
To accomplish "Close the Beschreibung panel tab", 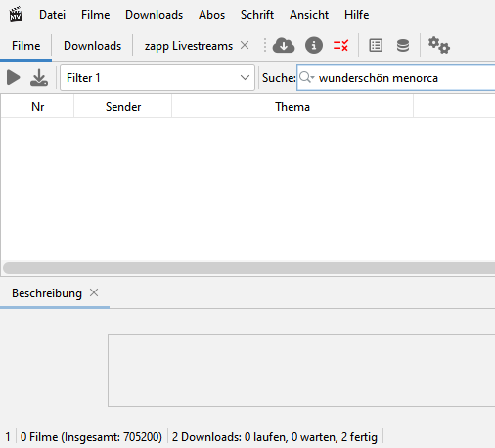I will pos(94,292).
